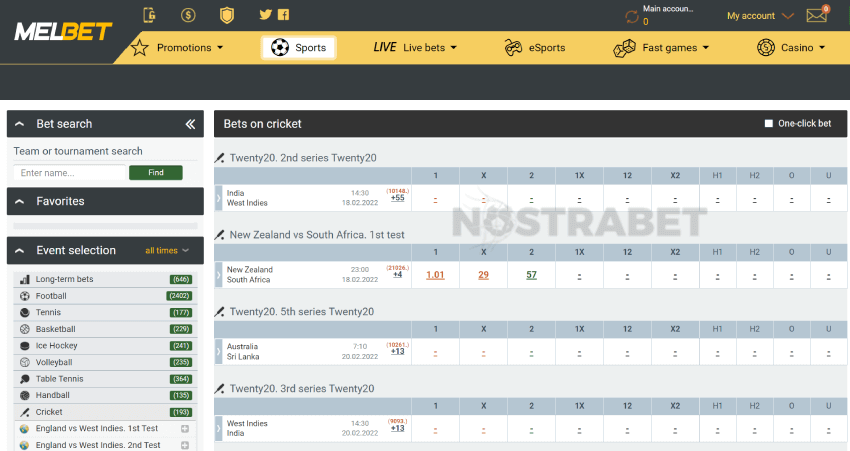Collapse the sidebar with the double-arrow icon
850x451 pixels.
(190, 124)
